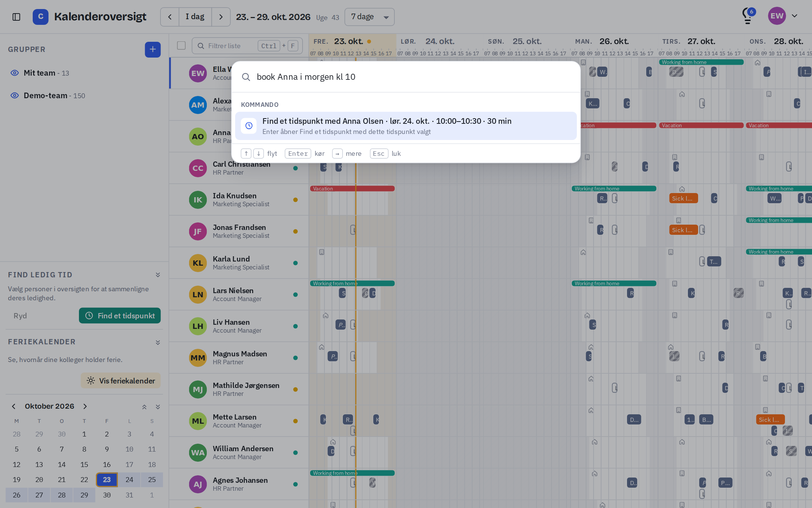Screen dimensions: 812x508
Task: Toggle visibility of Demo-team group
Action: coord(15,96)
